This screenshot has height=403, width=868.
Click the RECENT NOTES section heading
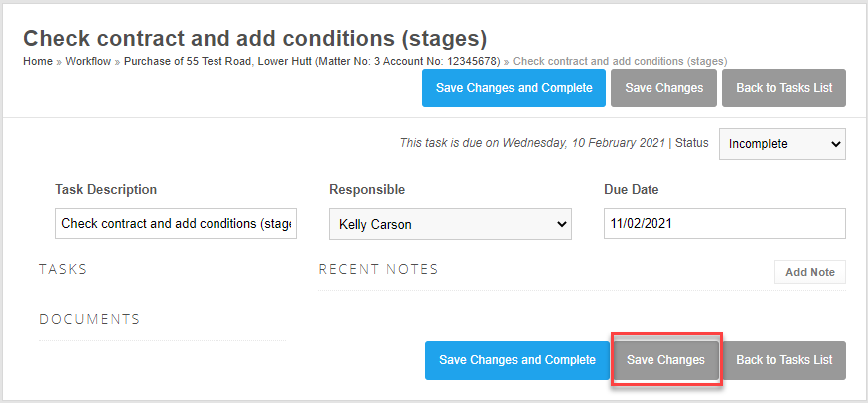[378, 269]
